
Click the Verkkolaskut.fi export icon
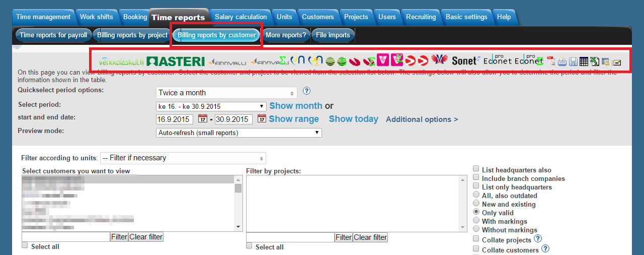tap(121, 61)
